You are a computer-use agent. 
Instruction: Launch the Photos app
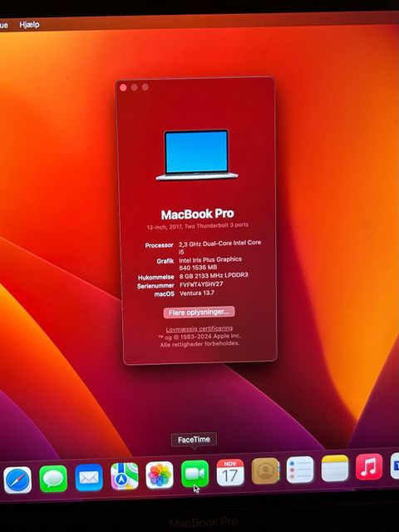(x=160, y=475)
